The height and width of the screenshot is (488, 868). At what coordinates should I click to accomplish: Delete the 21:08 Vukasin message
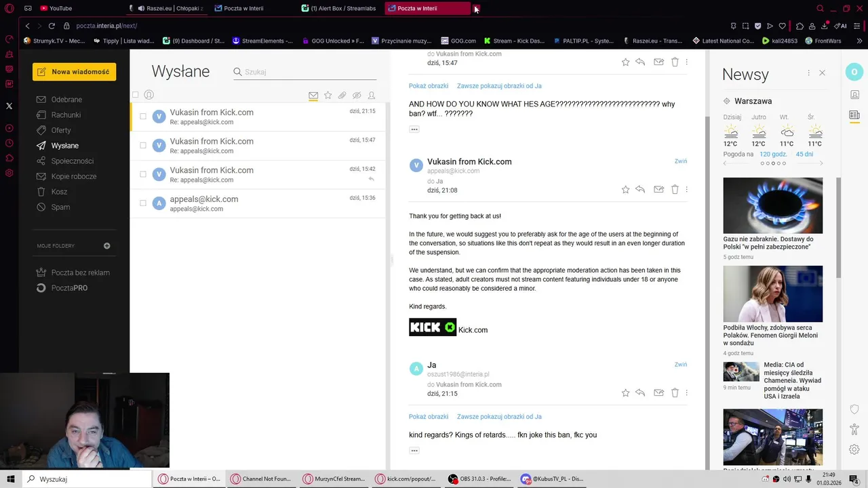click(675, 190)
